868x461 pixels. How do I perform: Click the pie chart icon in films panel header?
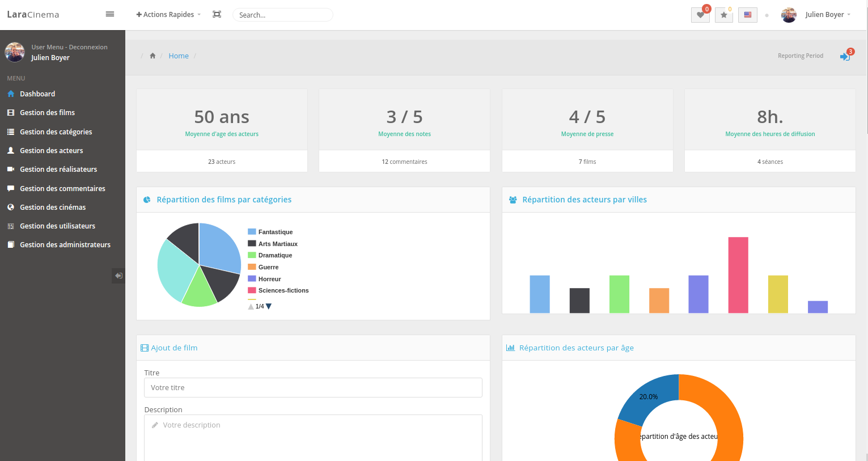147,200
